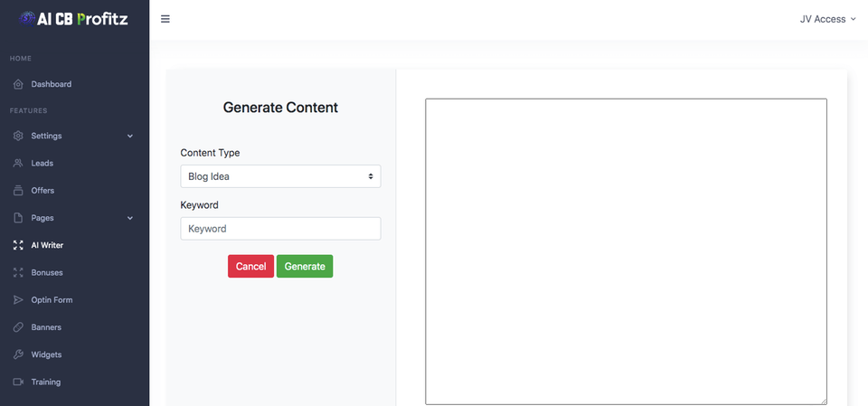This screenshot has height=406, width=868.
Task: Expand the Settings submenu chevron
Action: [x=130, y=136]
